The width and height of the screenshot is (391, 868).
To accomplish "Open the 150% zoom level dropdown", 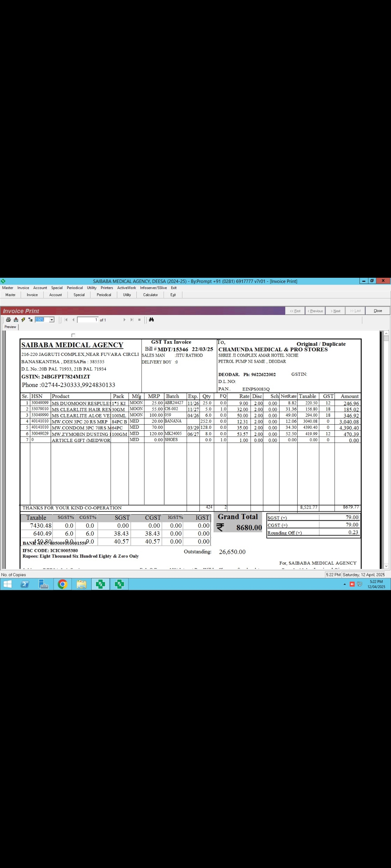I will [52, 320].
